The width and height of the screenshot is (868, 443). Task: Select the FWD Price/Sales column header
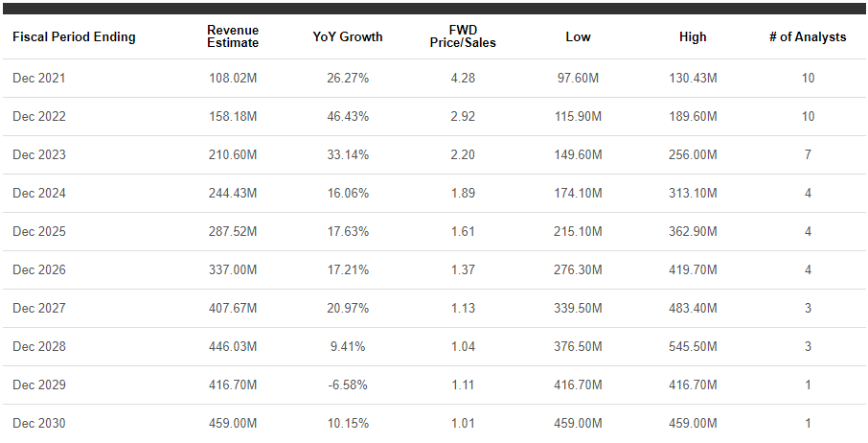(463, 37)
